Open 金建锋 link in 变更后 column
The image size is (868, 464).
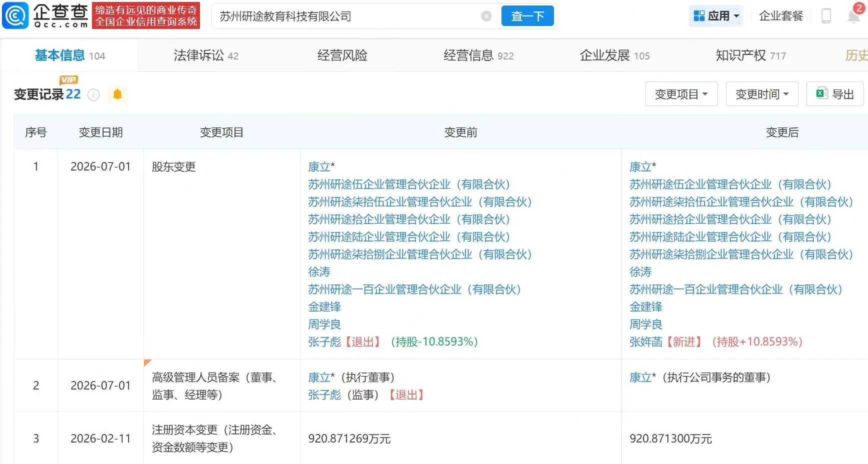coord(646,307)
